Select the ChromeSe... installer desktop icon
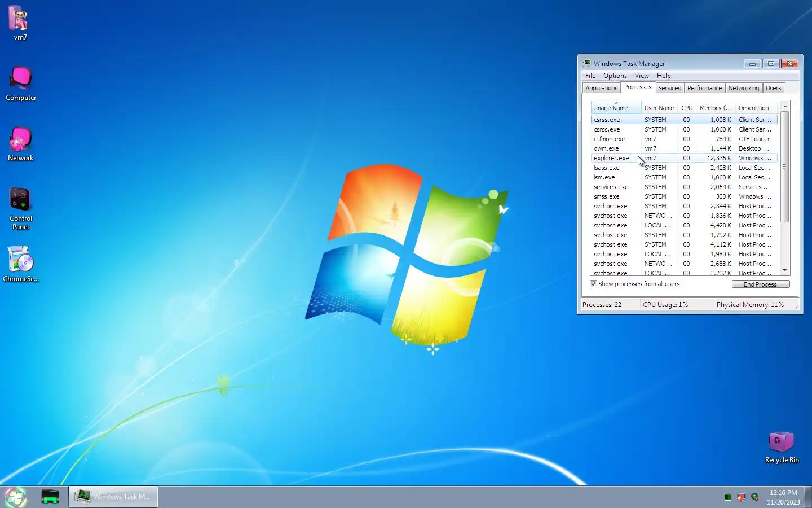812x508 pixels. pyautogui.click(x=21, y=264)
